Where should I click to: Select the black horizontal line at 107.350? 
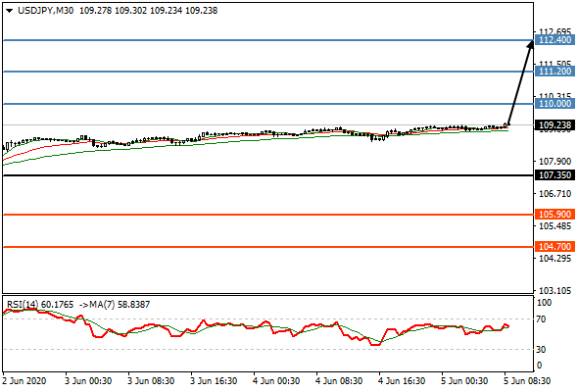pyautogui.click(x=268, y=175)
